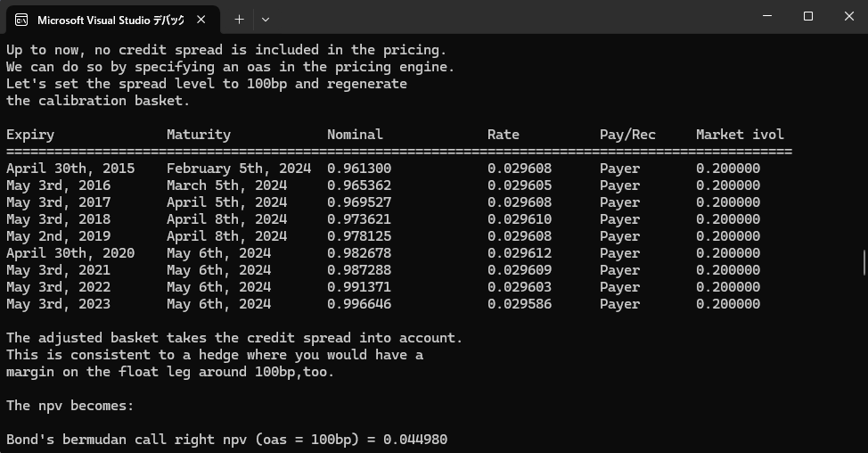The image size is (868, 453).
Task: Click rate value 0.029612
Action: click(x=520, y=253)
